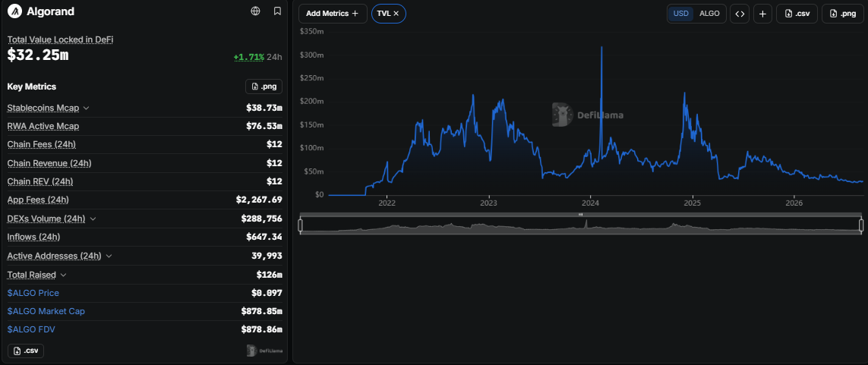The width and height of the screenshot is (868, 365).
Task: Download key metrics .csv at bottom
Action: tap(26, 351)
